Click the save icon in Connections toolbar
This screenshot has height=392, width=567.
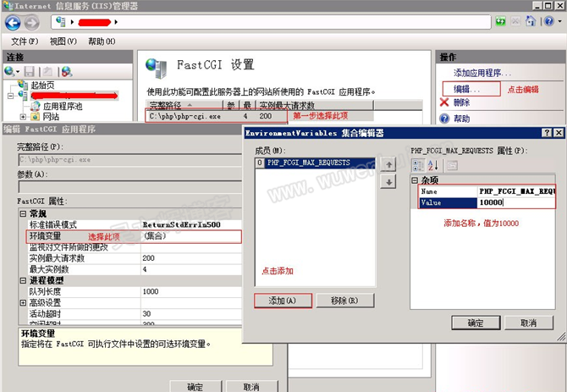coord(30,72)
